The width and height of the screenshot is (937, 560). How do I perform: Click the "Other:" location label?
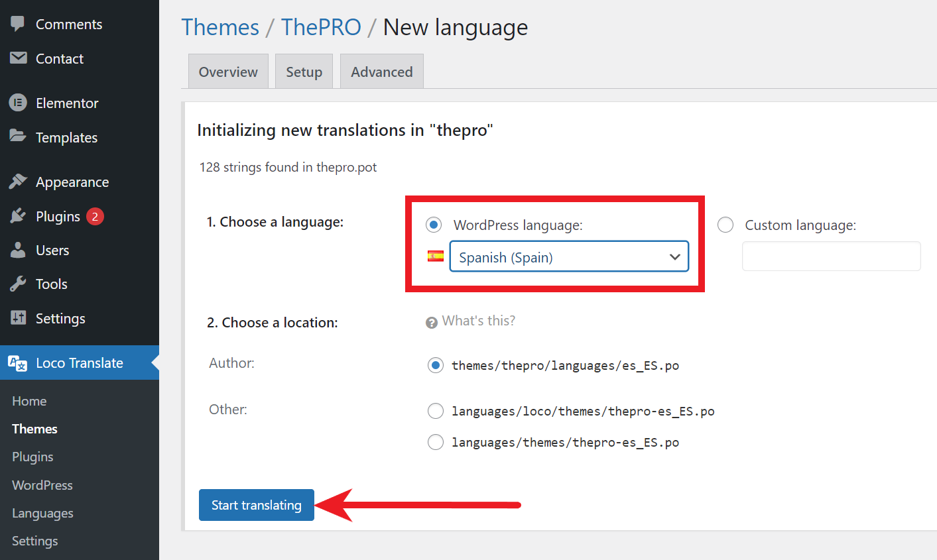(228, 410)
